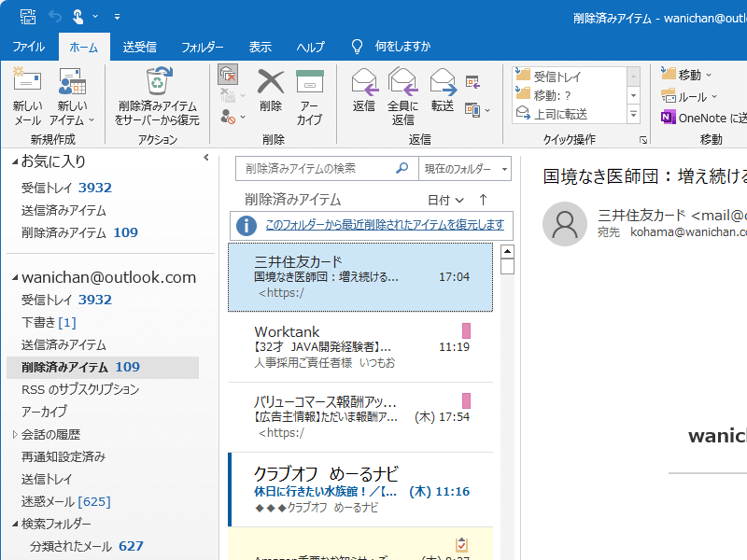Click the quick steps gallery down arrow
This screenshot has width=747, height=560.
[x=633, y=96]
